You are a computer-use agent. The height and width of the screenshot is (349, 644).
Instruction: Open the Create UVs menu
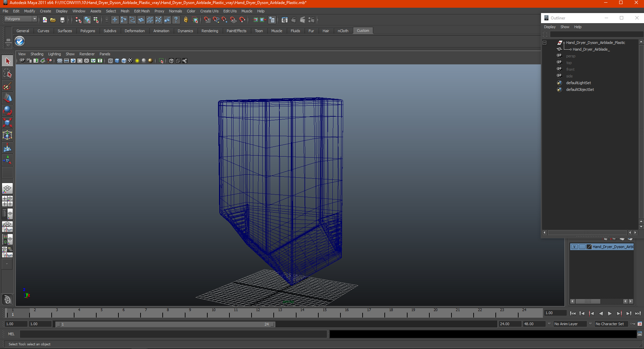209,11
